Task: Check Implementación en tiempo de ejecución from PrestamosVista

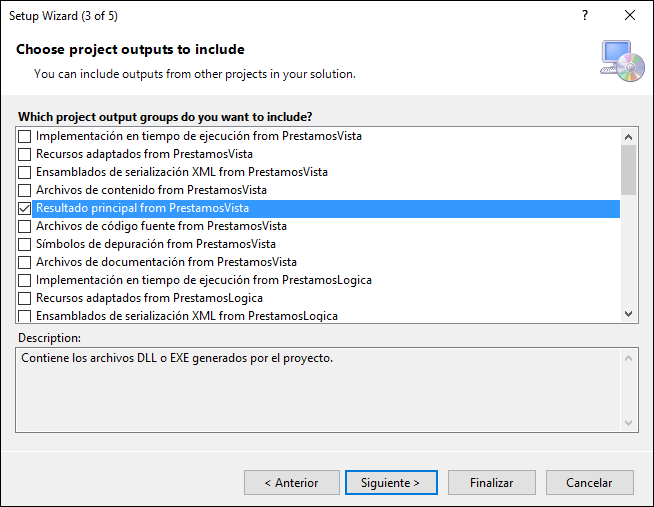Action: click(25, 136)
